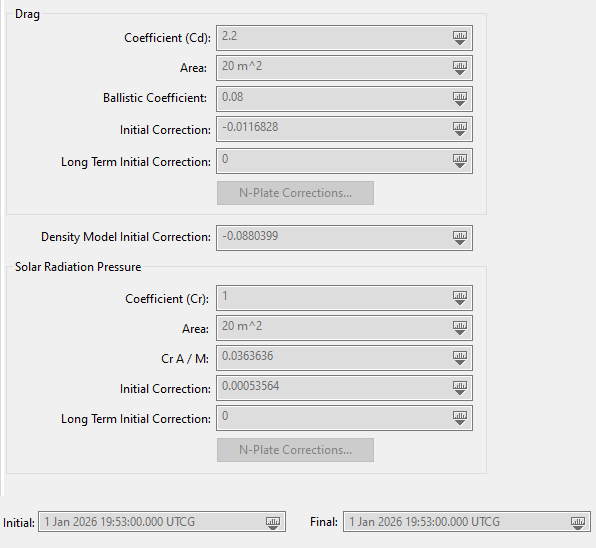Open the Final date field's calendar icon
596x548 pixels.
tap(578, 523)
